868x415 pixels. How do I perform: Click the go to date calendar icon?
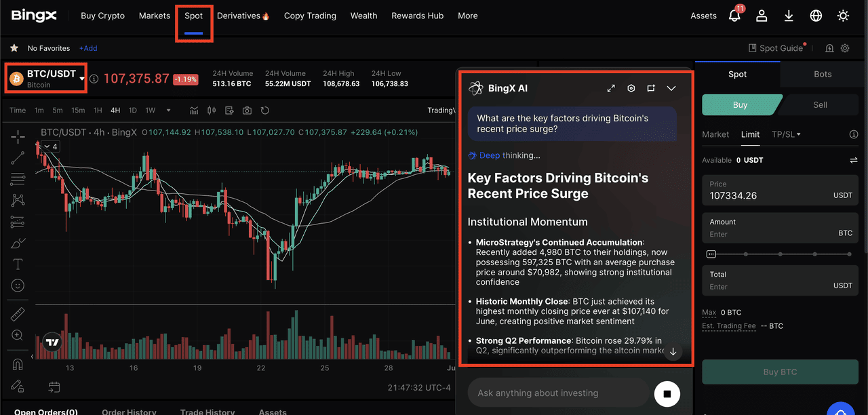click(54, 387)
